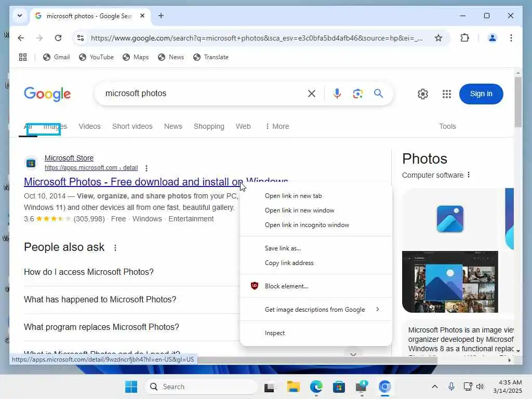Choose Open link in incognito window
532x399 pixels.
315,225
